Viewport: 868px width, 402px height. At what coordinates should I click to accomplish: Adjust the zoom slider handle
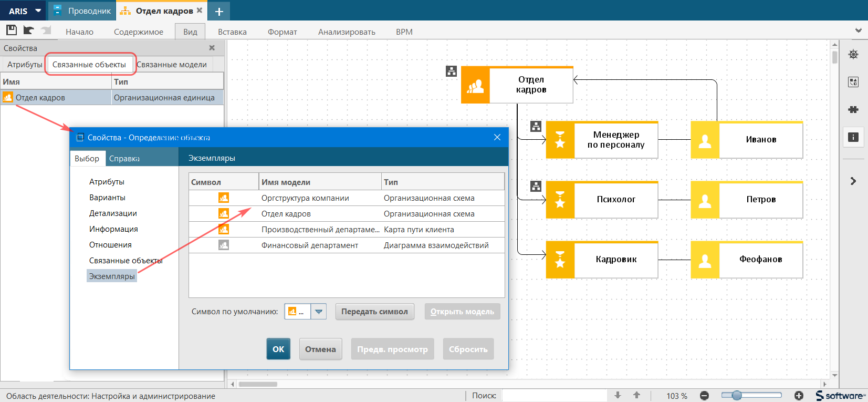tap(737, 395)
